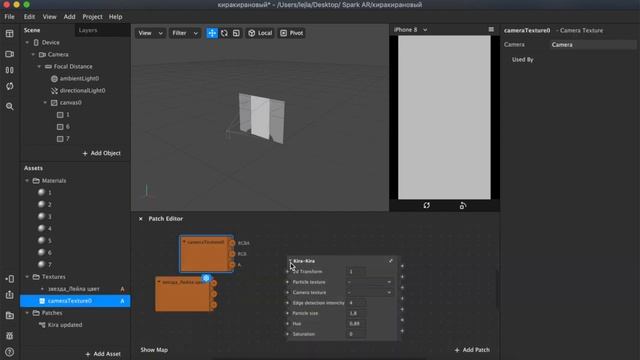Viewport: 640px width, 360px height.
Task: Click the Add Asset button
Action: (103, 354)
